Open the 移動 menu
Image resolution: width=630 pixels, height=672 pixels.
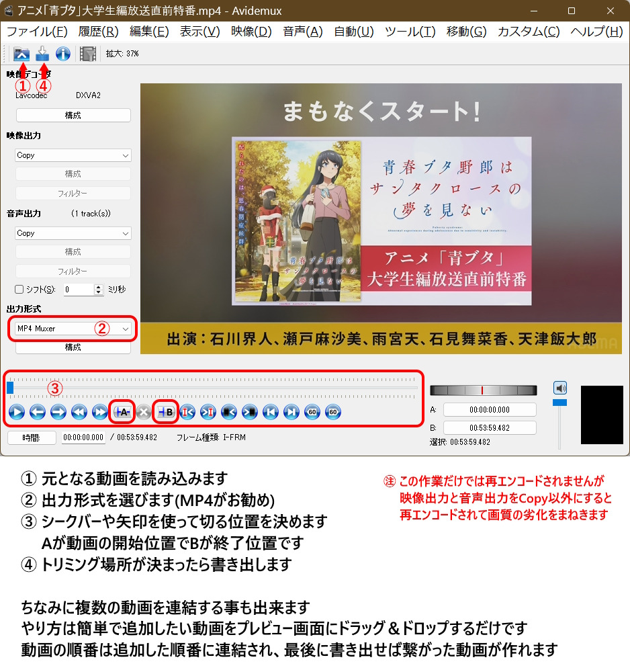click(466, 32)
